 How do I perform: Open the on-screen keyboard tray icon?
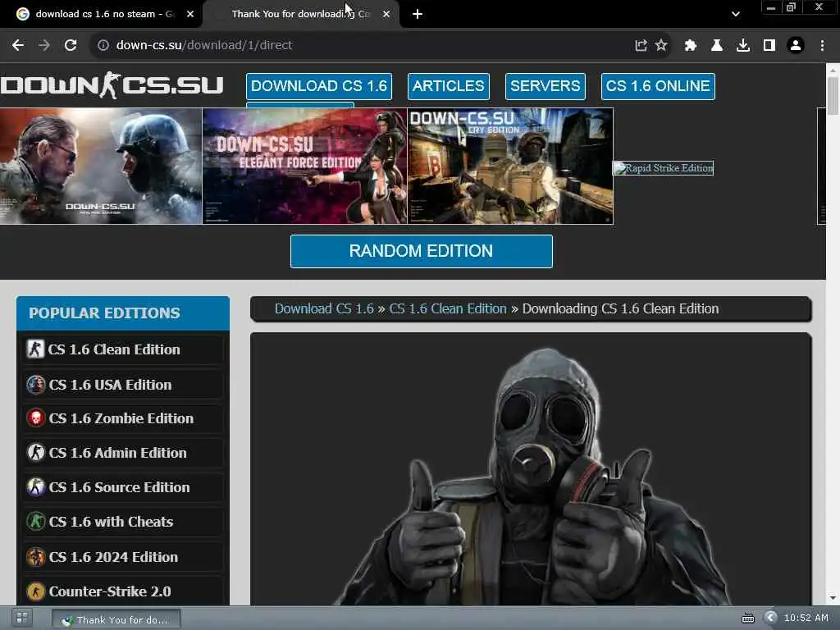pos(748,619)
